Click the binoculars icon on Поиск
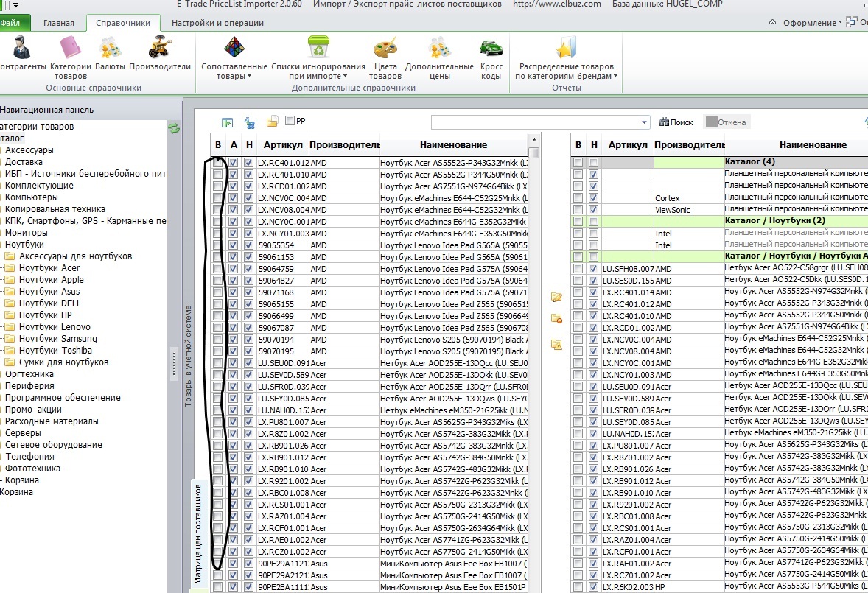This screenshot has width=868, height=593. 664,122
